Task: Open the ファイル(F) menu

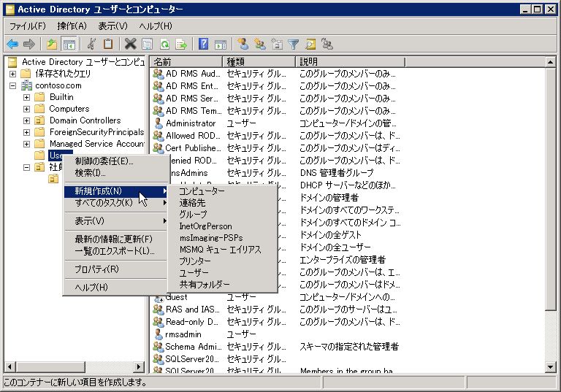Action: 28,26
